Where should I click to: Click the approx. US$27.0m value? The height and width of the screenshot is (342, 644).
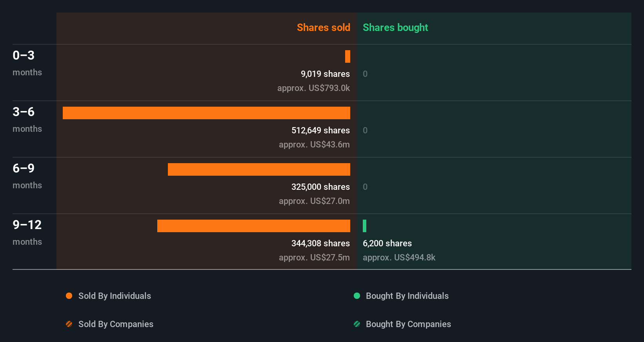click(314, 201)
